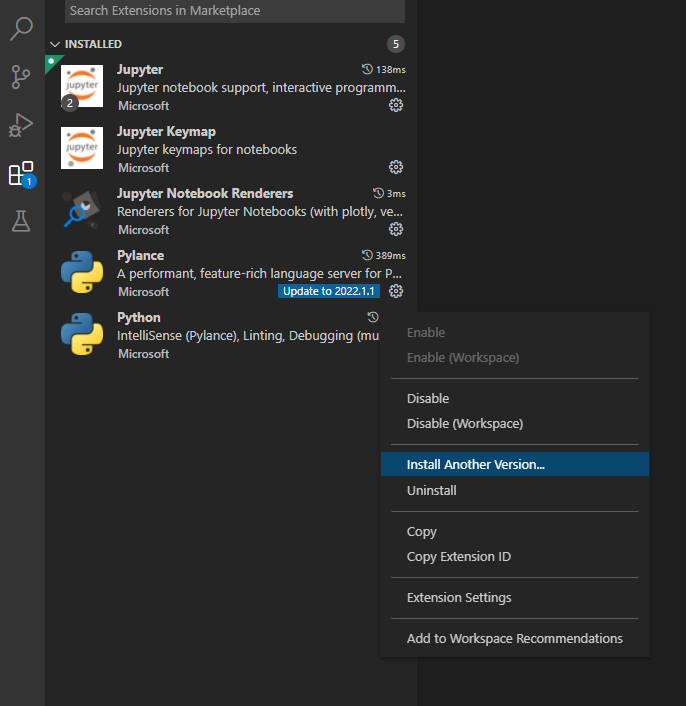The width and height of the screenshot is (686, 706).
Task: Click Pylance activation time clock icon
Action: tap(367, 255)
